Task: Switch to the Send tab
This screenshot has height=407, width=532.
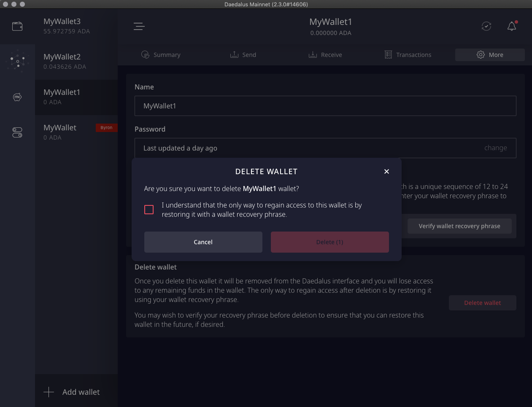Action: click(243, 55)
